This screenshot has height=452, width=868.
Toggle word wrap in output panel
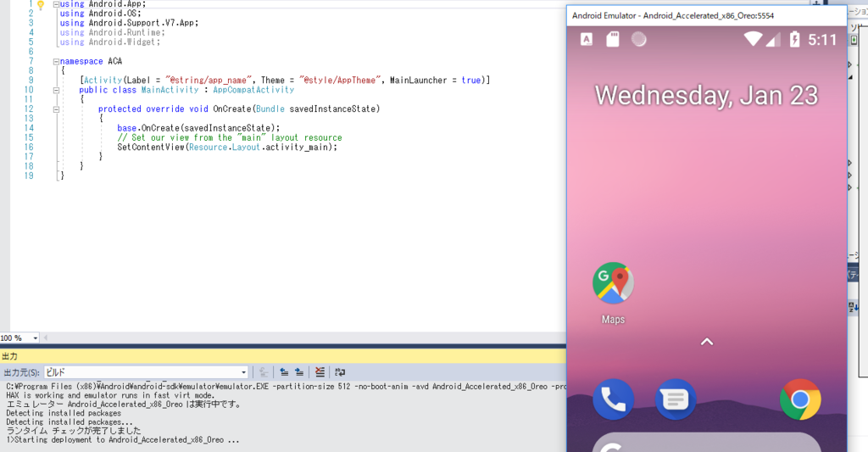pos(340,371)
